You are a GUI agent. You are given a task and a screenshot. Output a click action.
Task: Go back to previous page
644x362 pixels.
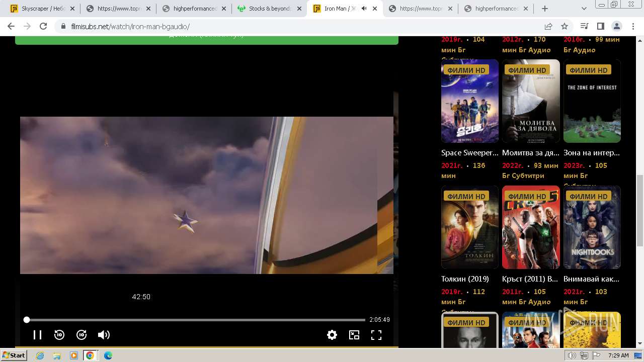click(x=11, y=26)
